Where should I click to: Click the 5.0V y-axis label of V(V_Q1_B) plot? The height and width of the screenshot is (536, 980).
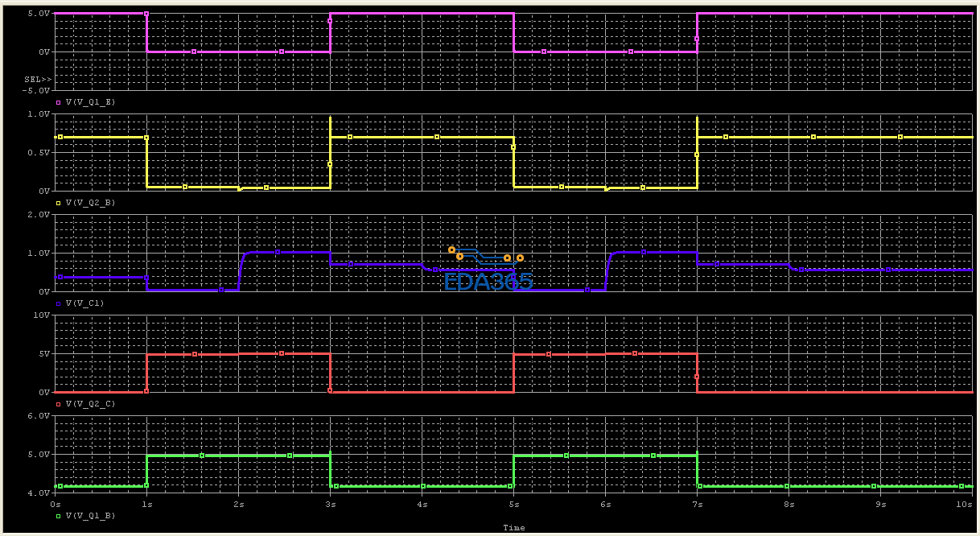pos(39,455)
